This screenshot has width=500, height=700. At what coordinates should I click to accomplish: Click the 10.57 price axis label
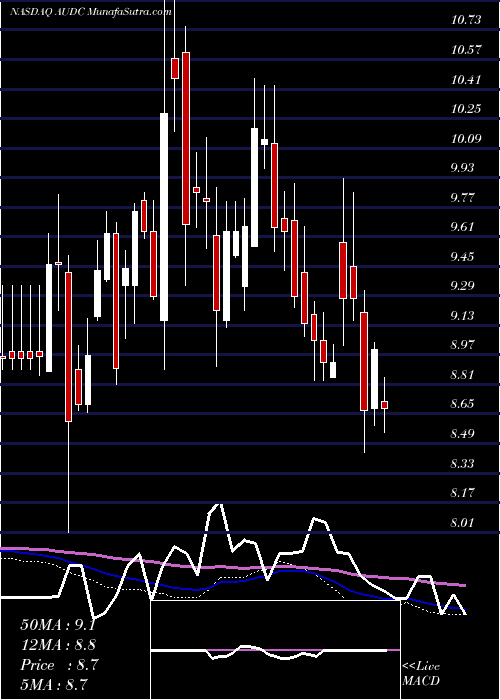[x=466, y=50]
